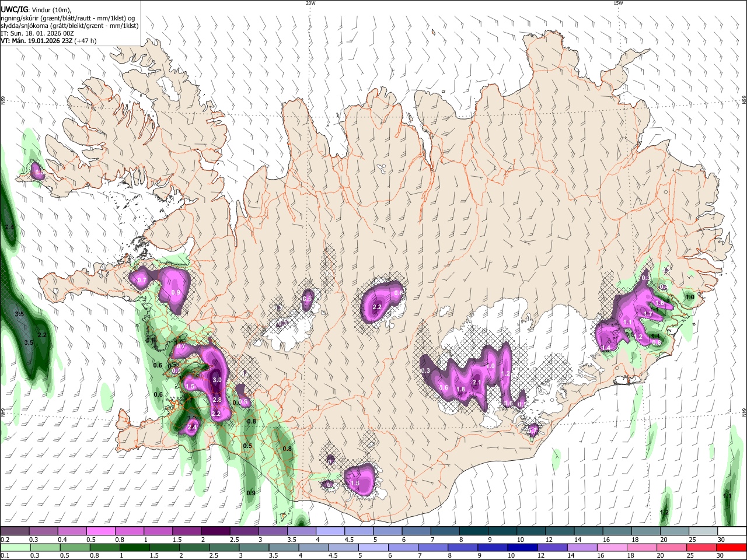Click the '1.8' precipitation value on the map
747x560 pixels.
point(460,390)
